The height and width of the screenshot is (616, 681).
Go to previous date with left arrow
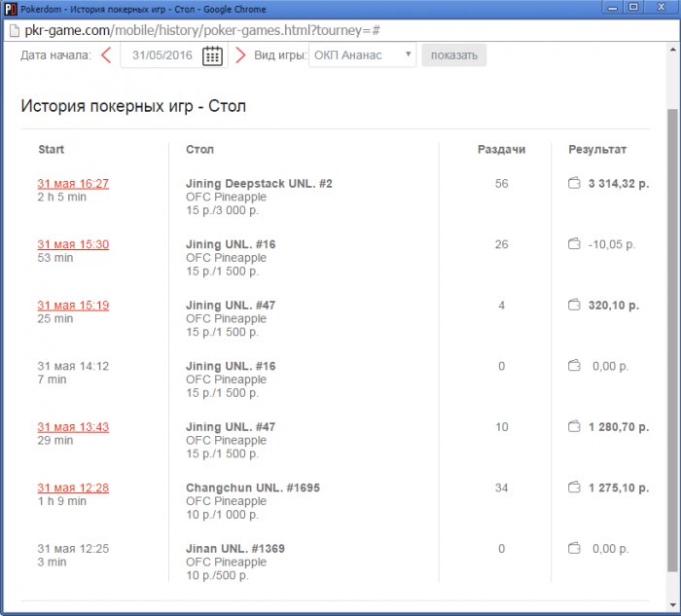coord(106,55)
